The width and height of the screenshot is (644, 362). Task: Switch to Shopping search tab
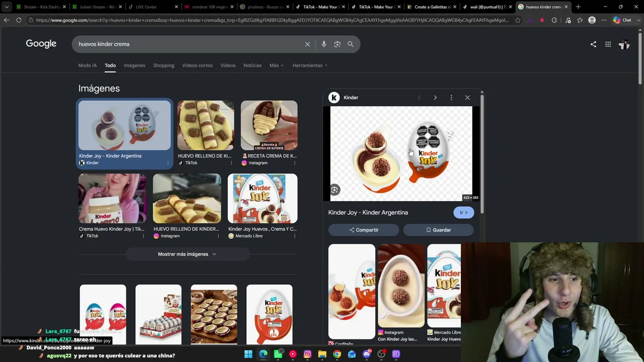click(164, 65)
